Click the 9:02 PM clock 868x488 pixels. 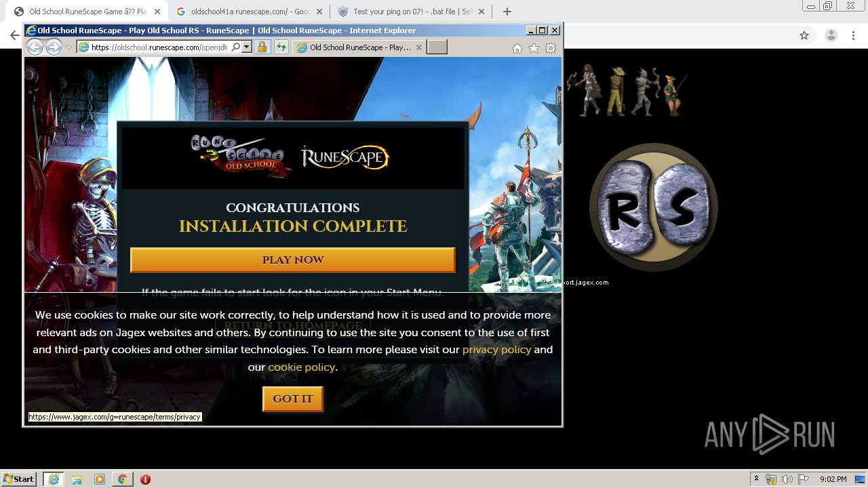[x=833, y=479]
